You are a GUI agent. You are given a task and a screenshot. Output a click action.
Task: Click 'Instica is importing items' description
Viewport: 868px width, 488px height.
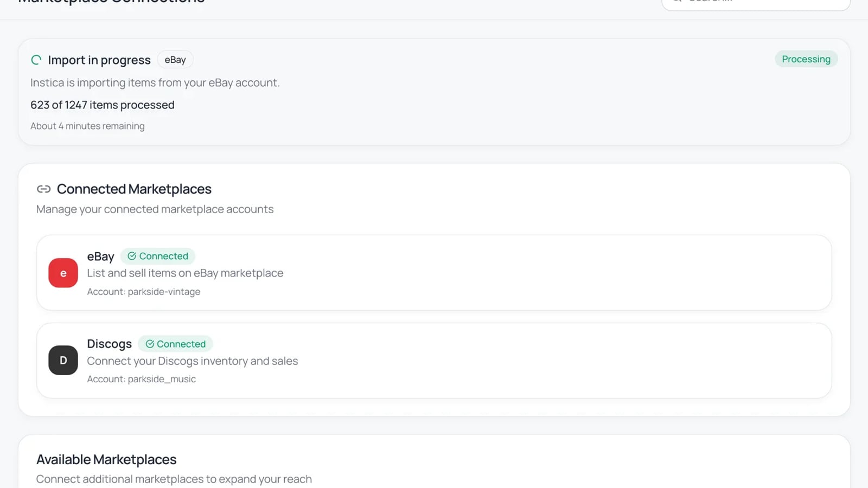(x=155, y=82)
